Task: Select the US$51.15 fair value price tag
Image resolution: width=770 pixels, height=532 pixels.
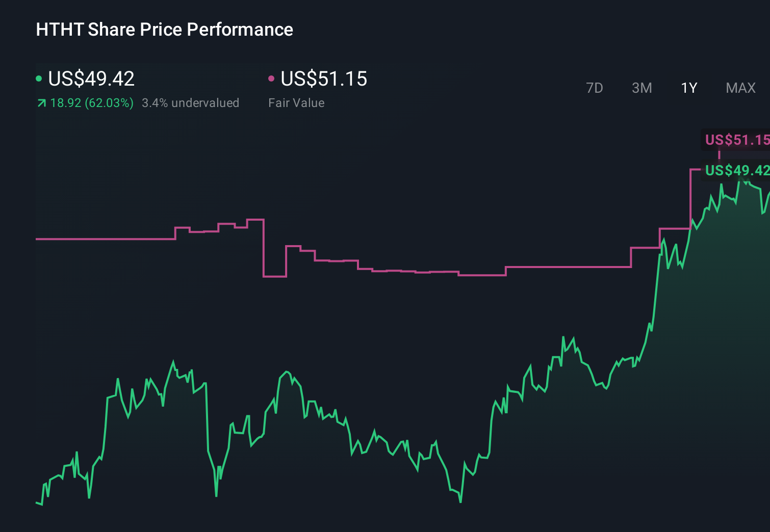Action: tap(737, 139)
